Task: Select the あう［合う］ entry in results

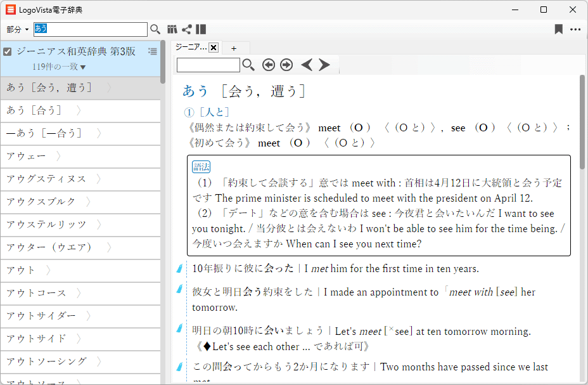Action: [x=34, y=110]
